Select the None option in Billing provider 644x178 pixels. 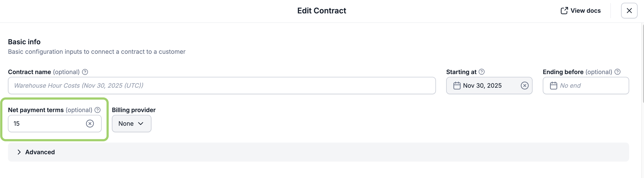[126, 123]
